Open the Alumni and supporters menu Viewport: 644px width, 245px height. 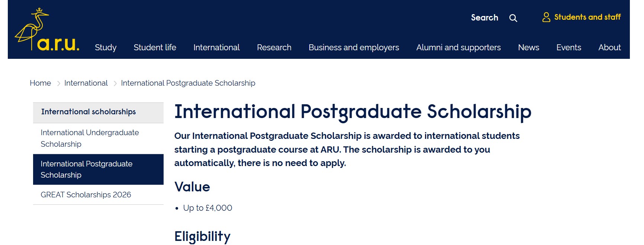[458, 48]
